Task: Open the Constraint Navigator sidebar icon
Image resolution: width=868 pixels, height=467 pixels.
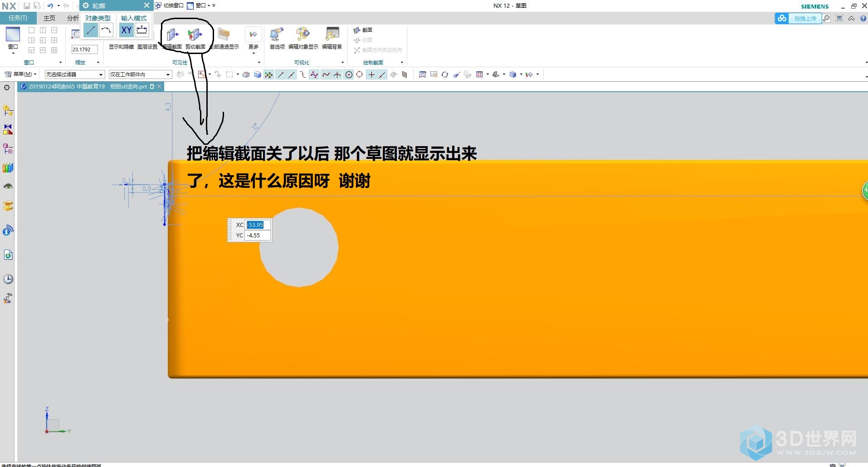Action: click(x=8, y=129)
